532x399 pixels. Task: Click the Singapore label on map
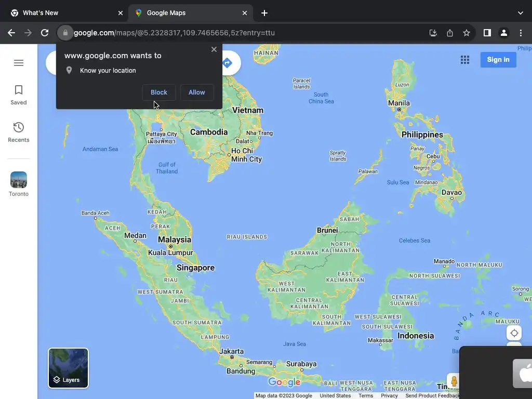[x=195, y=268]
